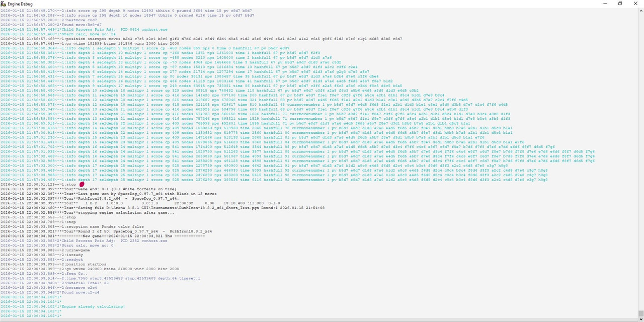Click the stop command at 22:00:02.556
The width and height of the screenshot is (644, 322).
pyautogui.click(x=38, y=217)
